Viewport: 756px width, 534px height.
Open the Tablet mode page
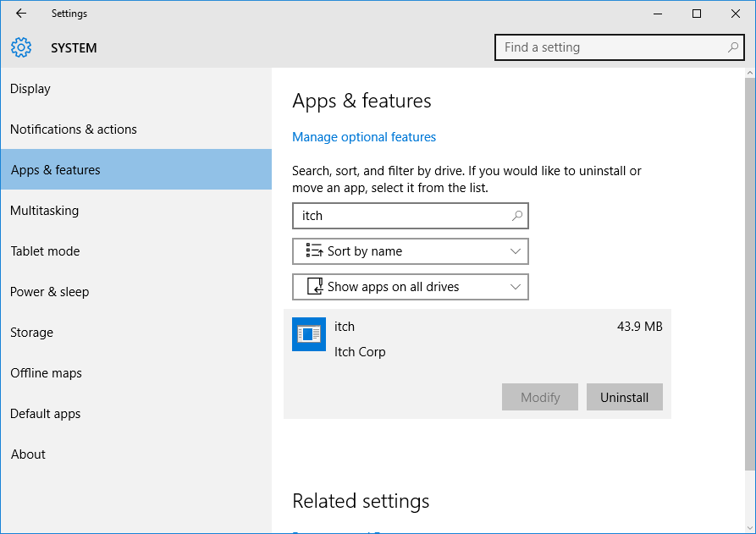[136, 251]
